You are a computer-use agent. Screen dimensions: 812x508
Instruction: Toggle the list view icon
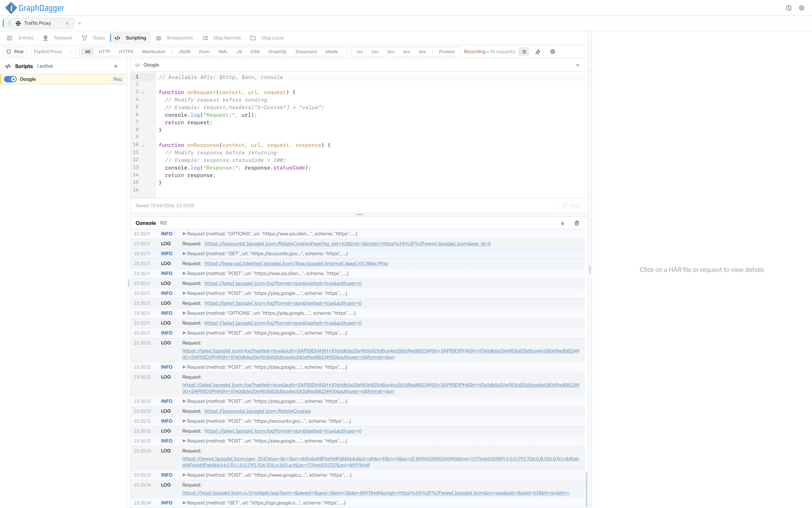tap(524, 52)
